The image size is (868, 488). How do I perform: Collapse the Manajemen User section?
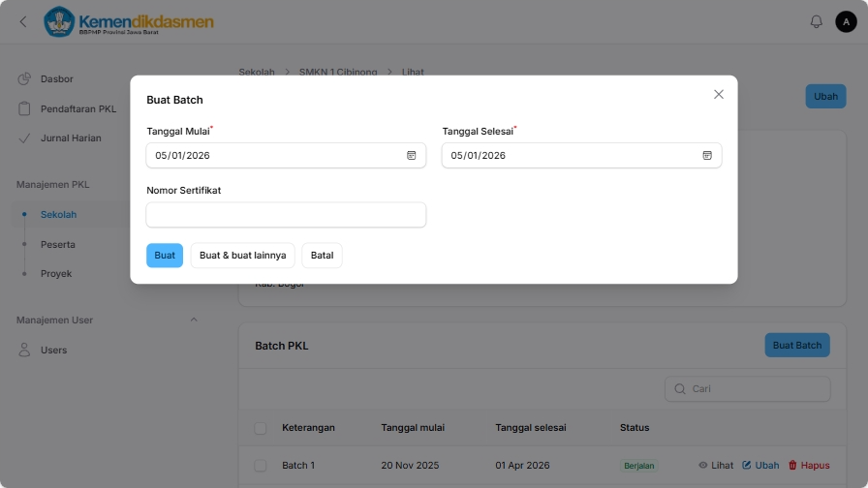pyautogui.click(x=193, y=320)
